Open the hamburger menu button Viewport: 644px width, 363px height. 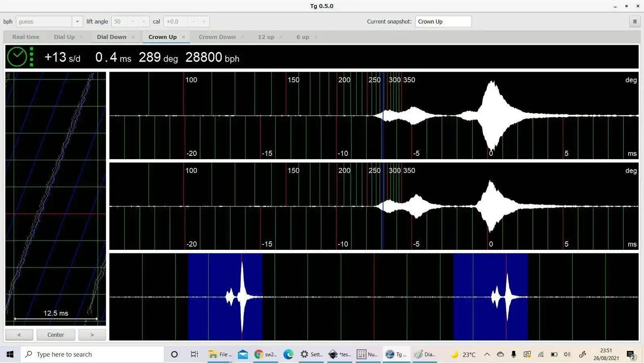pyautogui.click(x=635, y=22)
